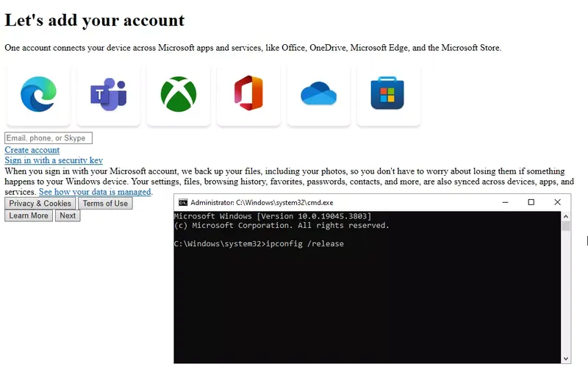Click the Microsoft Store icon card
This screenshot has width=588, height=372.
(x=389, y=95)
